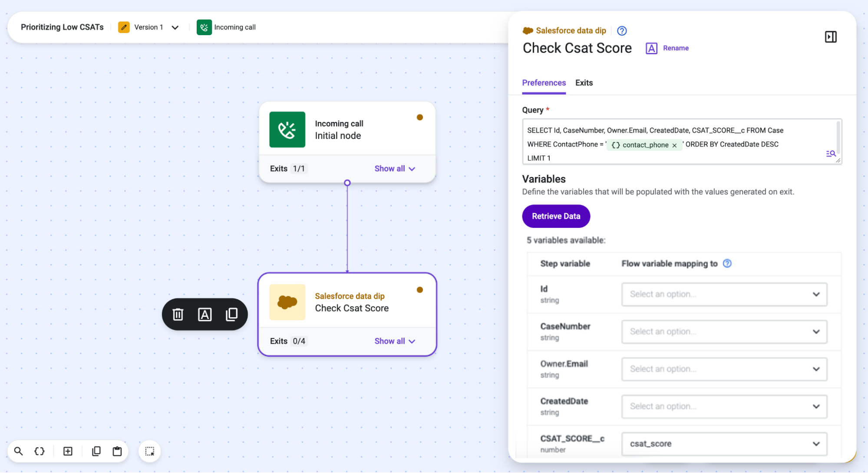Click the Salesforce cloud icon on the node
The image size is (868, 473).
pyautogui.click(x=287, y=302)
